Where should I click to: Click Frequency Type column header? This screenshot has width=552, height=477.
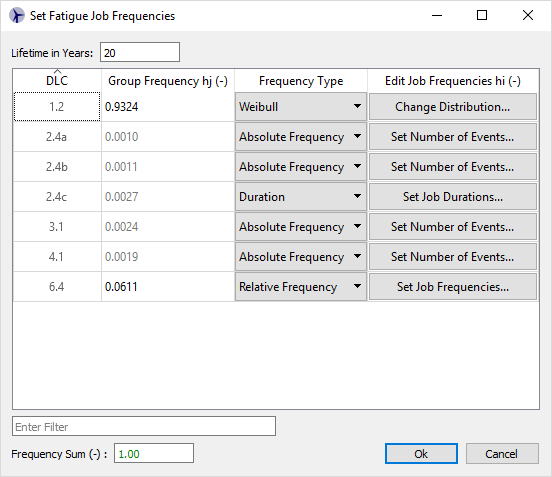pos(301,81)
